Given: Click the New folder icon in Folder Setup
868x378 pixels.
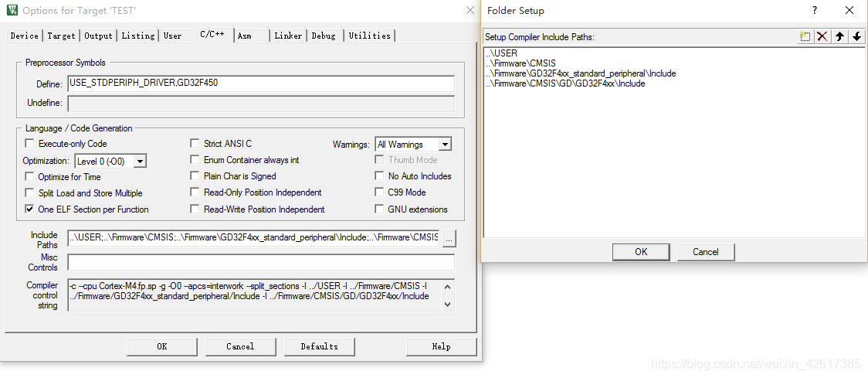Looking at the screenshot, I should pyautogui.click(x=805, y=36).
